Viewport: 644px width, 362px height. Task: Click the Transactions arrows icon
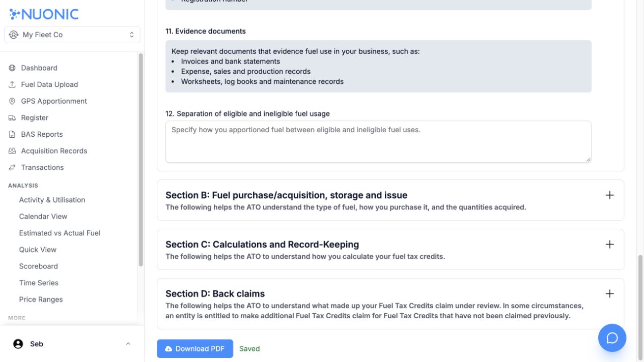tap(12, 167)
